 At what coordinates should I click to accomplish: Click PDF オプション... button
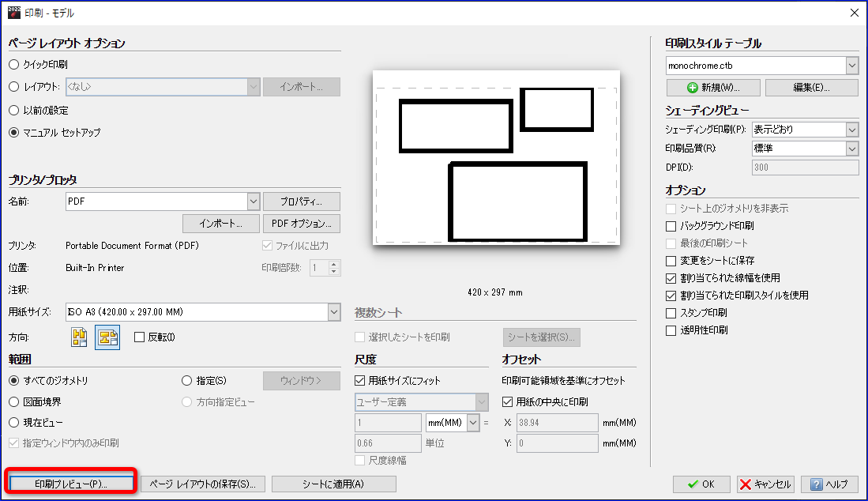tap(301, 223)
